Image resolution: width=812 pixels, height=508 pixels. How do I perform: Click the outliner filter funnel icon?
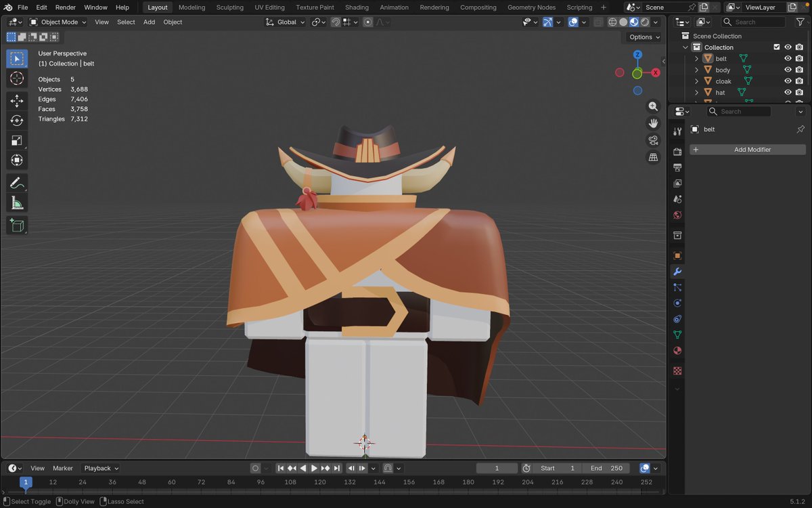[800, 22]
